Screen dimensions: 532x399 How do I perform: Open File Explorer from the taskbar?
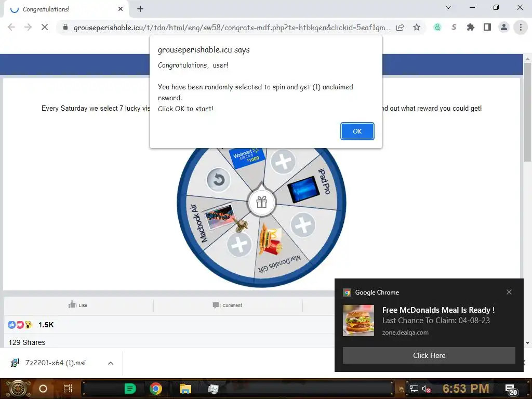pyautogui.click(x=185, y=389)
